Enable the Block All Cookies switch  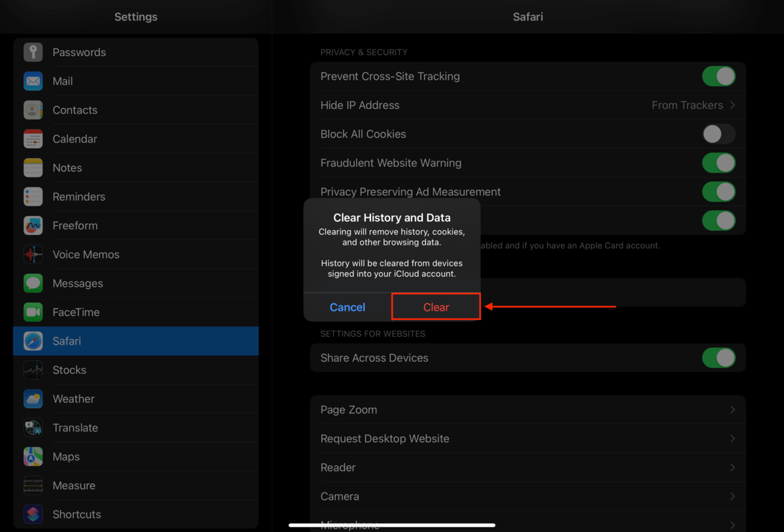[x=718, y=134]
